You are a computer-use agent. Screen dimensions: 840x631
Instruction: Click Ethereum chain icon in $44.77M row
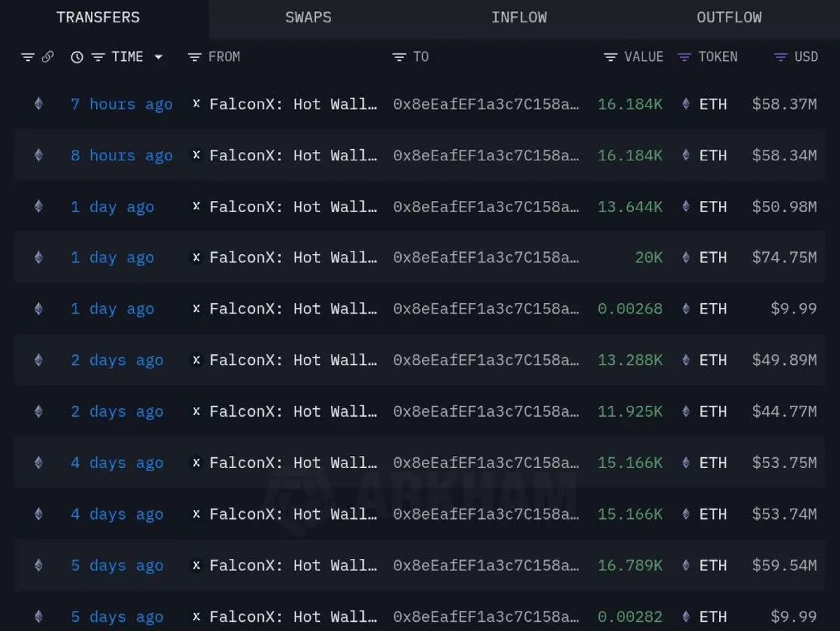coord(38,412)
